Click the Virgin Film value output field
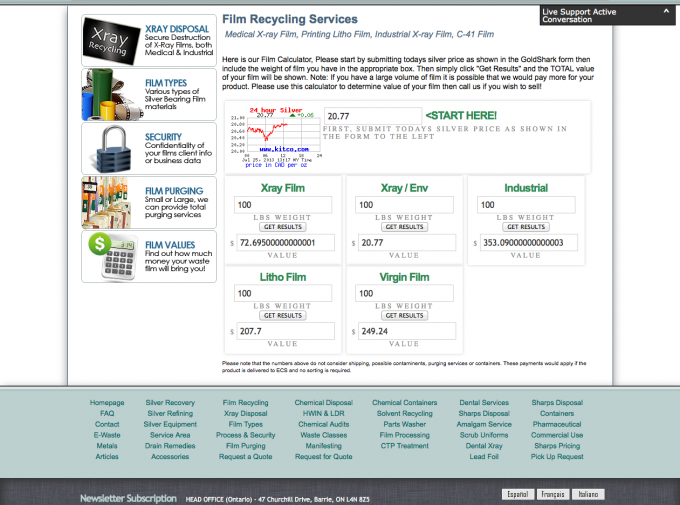The image size is (680, 505). pyautogui.click(x=403, y=331)
